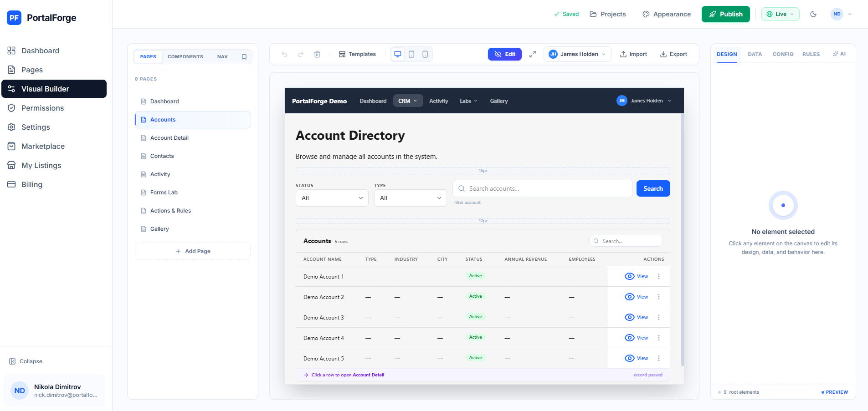Click the undo arrow in the toolbar
This screenshot has height=411, width=868.
pos(284,54)
